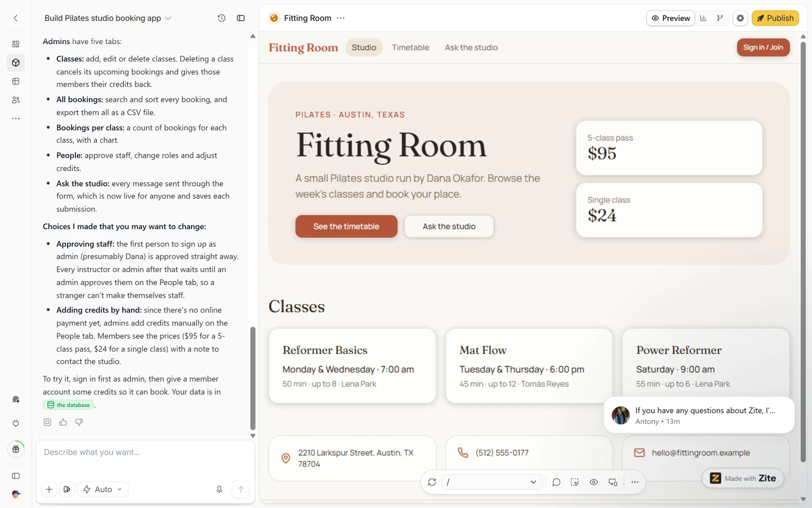
Task: Give thumbs down to the response
Action: (79, 422)
